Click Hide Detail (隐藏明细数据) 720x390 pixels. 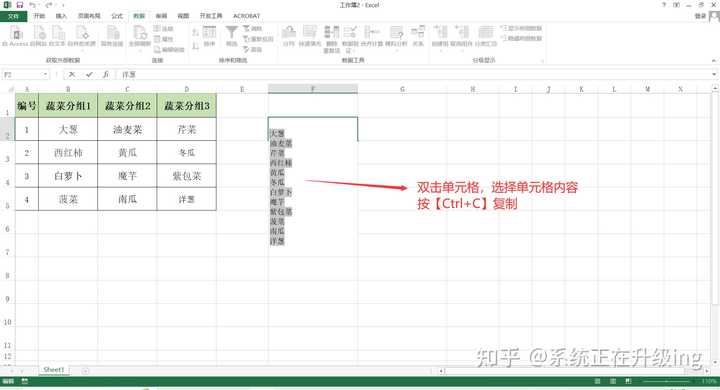tap(522, 38)
